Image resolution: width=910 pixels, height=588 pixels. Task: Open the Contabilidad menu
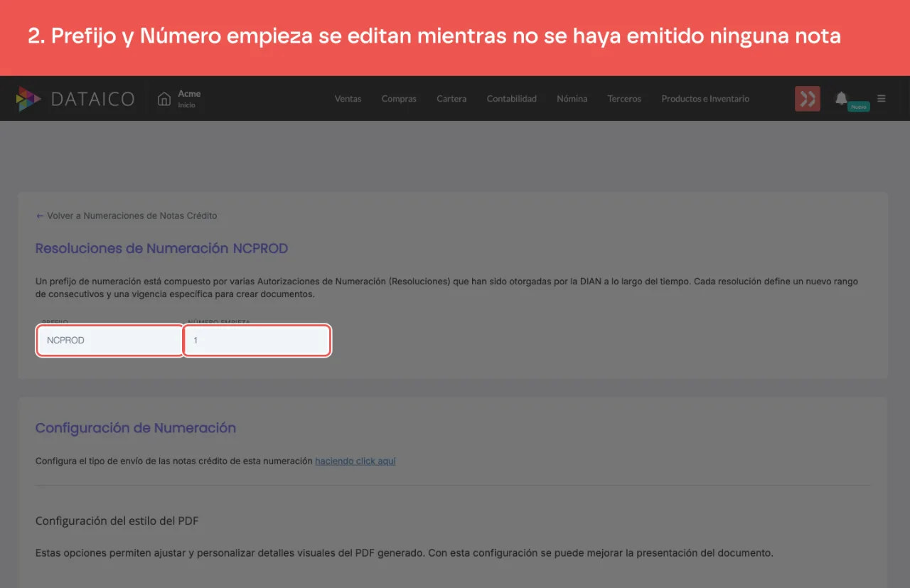coord(512,99)
